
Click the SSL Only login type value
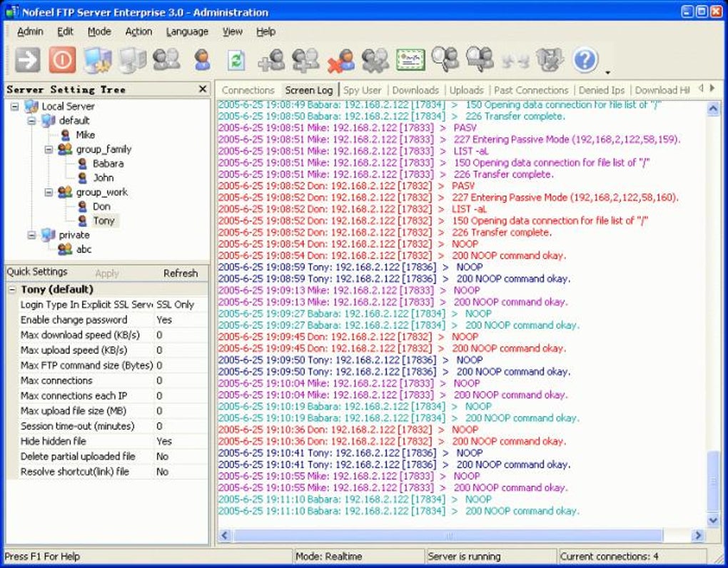pos(181,305)
